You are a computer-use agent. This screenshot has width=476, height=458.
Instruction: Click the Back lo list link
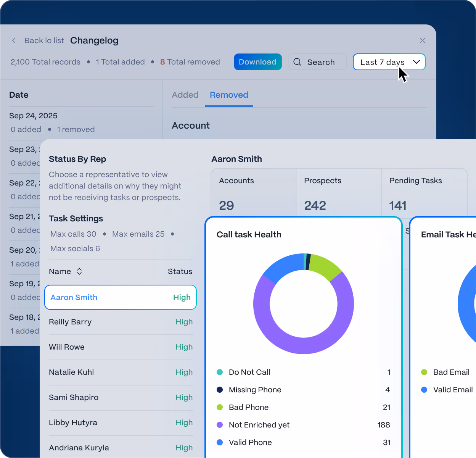pos(44,40)
